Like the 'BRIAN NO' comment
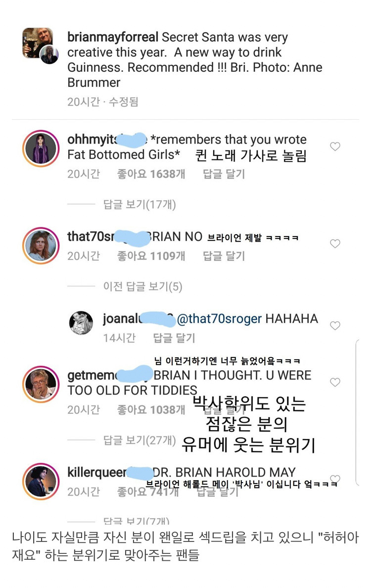 pyautogui.click(x=335, y=244)
